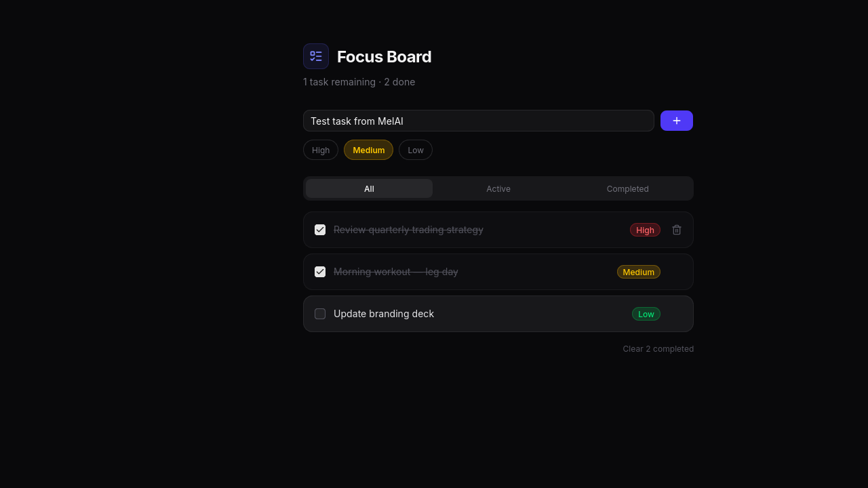This screenshot has width=868, height=488.
Task: Click the red High priority badge
Action: point(645,230)
